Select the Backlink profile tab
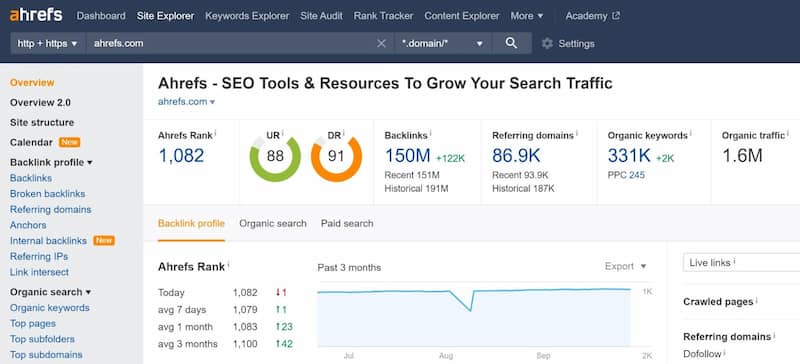Viewport: 800px width, 364px height. (x=191, y=224)
